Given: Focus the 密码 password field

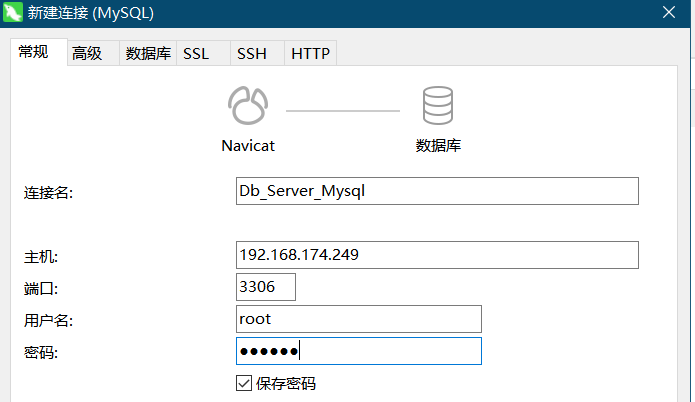Looking at the screenshot, I should [x=359, y=351].
